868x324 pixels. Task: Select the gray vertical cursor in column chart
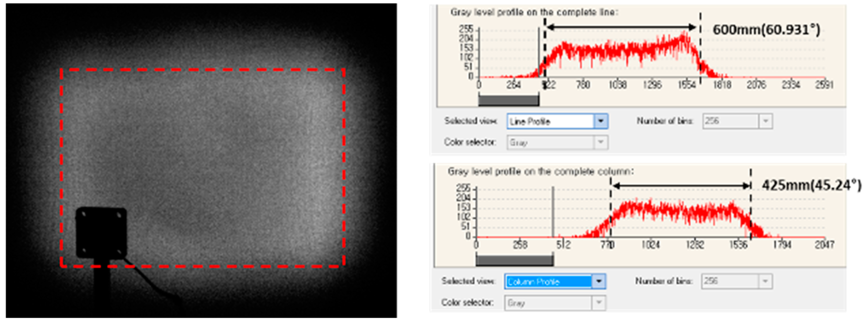coord(553,212)
